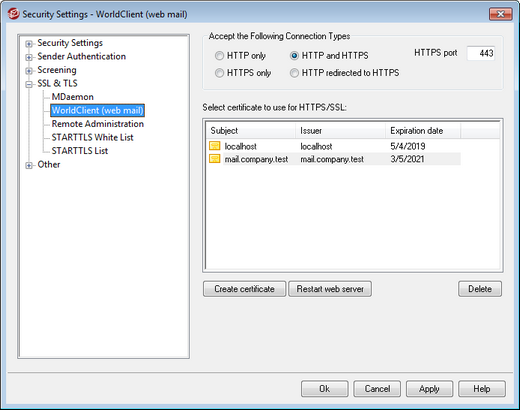Open Remote Administration settings
The image size is (520, 410).
98,124
